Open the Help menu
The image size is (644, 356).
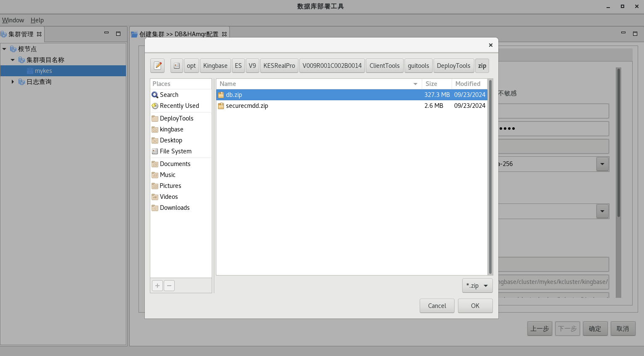point(37,20)
